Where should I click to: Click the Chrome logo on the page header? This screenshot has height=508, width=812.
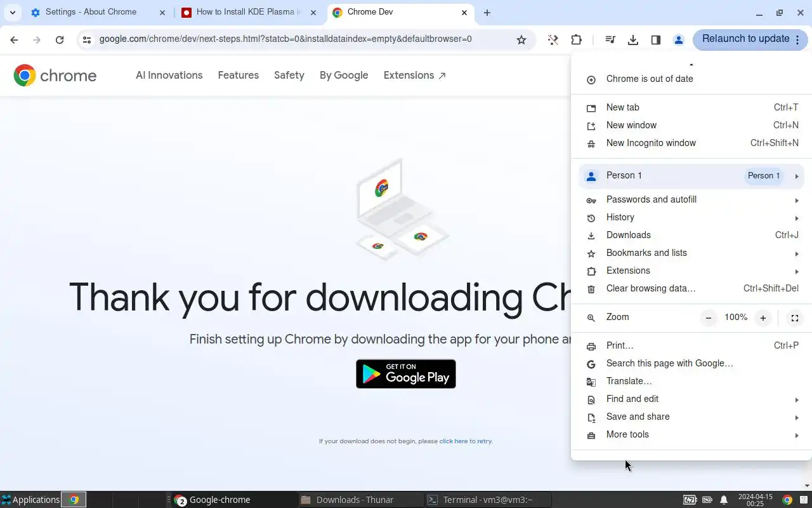[x=55, y=76]
